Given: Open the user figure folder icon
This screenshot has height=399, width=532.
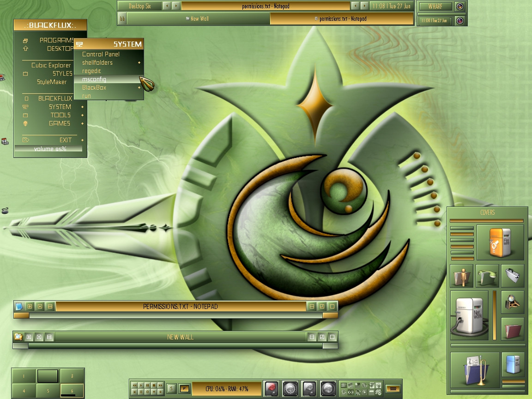Looking at the screenshot, I should point(461,276).
